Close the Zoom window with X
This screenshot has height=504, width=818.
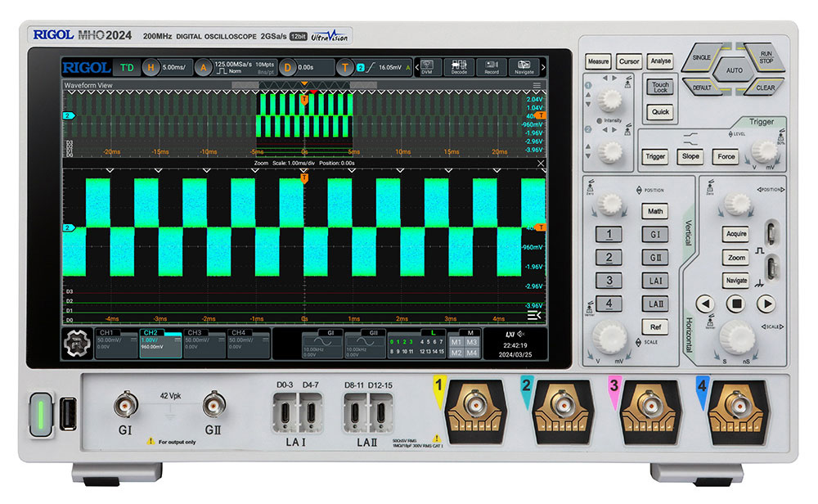coord(540,164)
